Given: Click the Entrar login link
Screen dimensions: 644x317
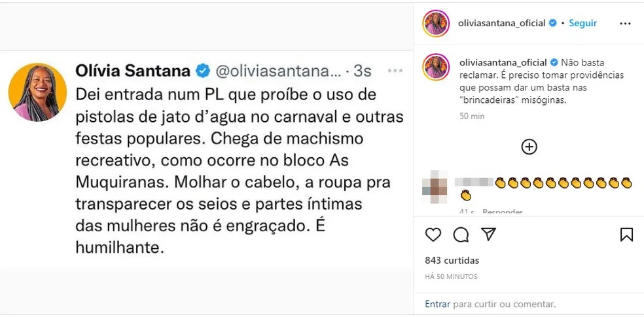Looking at the screenshot, I should click(x=437, y=304).
